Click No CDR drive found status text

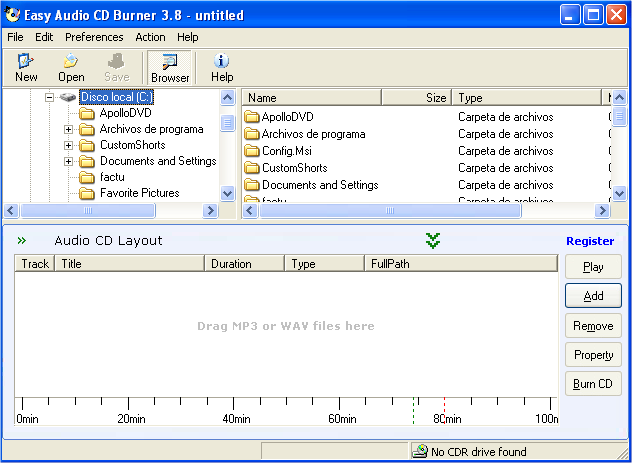478,452
